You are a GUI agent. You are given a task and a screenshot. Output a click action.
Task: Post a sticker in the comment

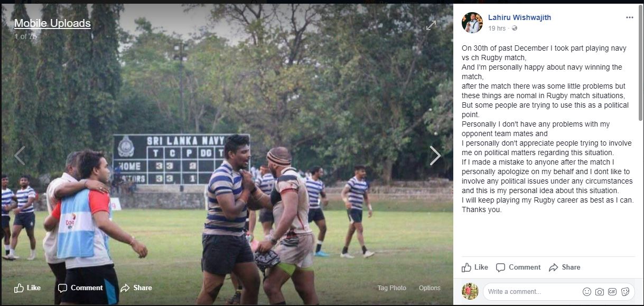[x=625, y=291]
